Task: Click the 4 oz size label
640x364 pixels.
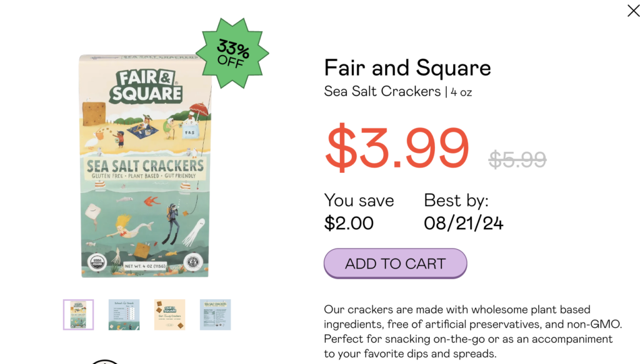Action: pos(461,92)
